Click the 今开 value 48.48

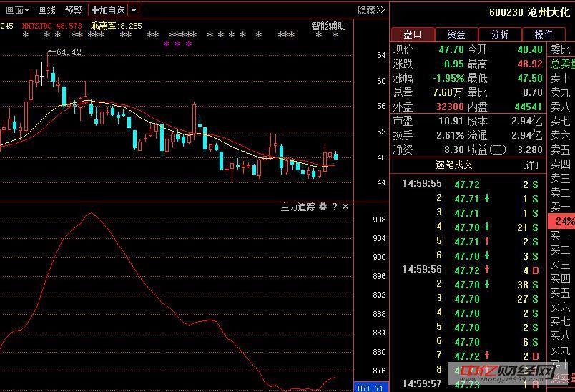coord(530,49)
